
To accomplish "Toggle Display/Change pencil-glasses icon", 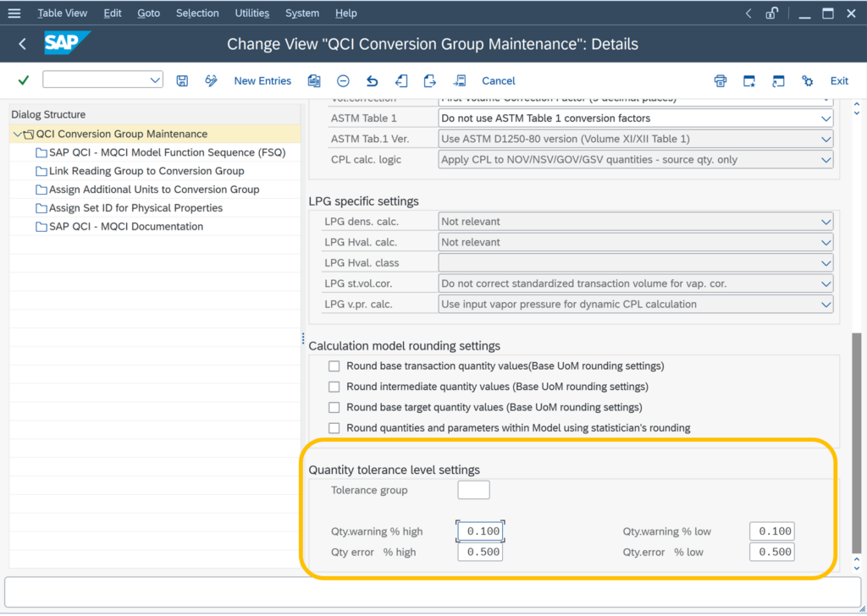I will [x=211, y=80].
